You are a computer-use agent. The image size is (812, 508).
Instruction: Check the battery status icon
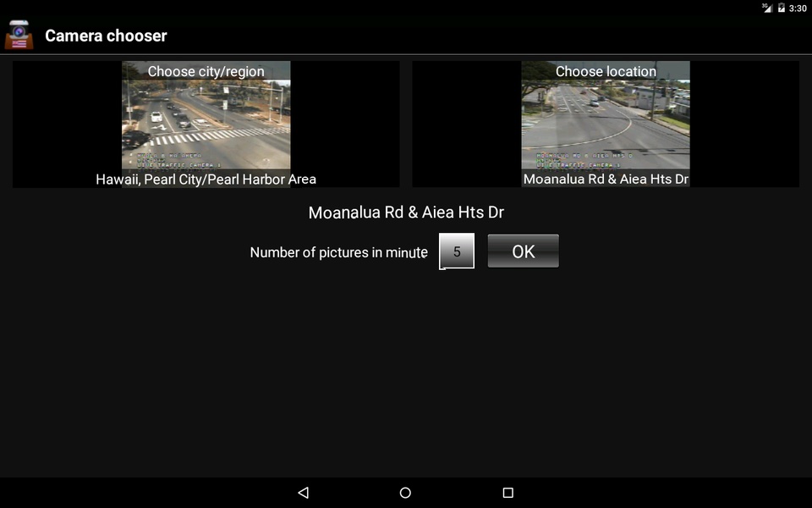[x=781, y=8]
